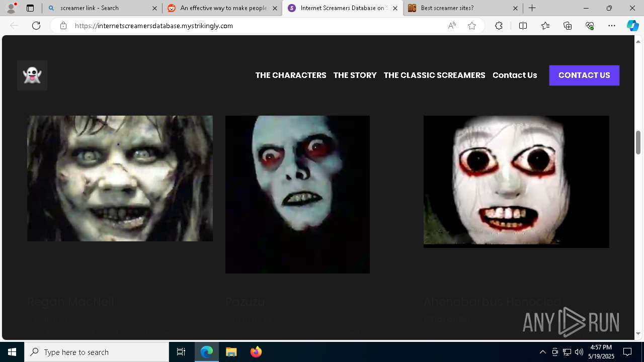This screenshot has width=644, height=362.
Task: Launch Firefox from the taskbar
Action: click(256, 352)
